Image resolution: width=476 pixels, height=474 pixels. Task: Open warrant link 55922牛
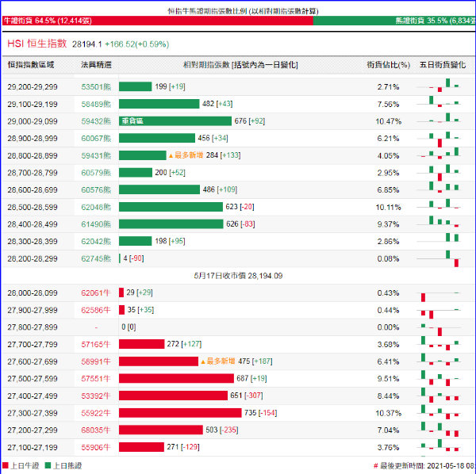96,413
